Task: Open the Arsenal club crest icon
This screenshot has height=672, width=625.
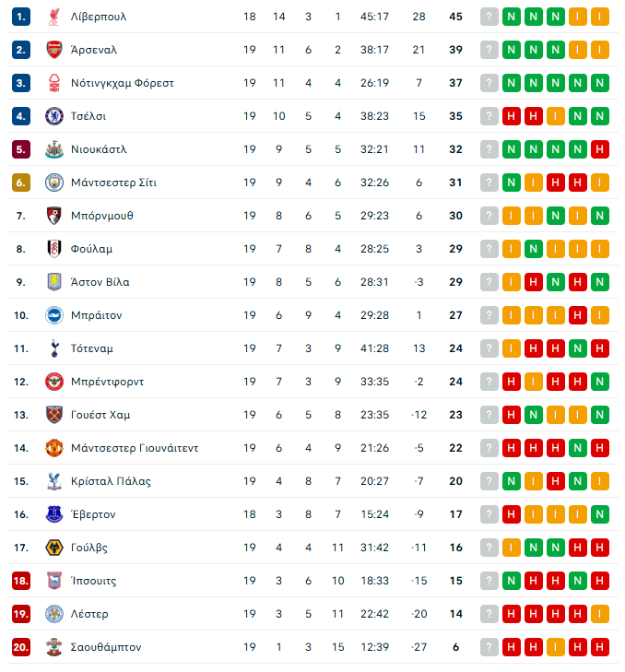Action: coord(53,50)
